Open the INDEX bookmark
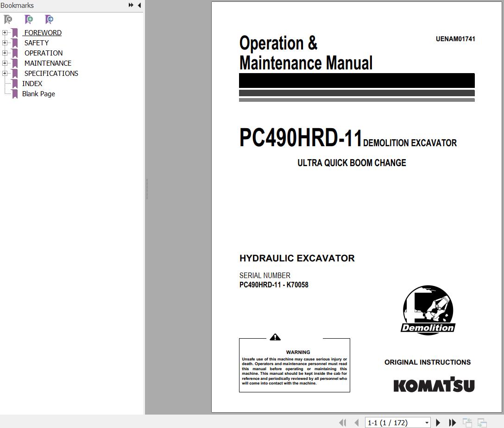 tap(32, 83)
